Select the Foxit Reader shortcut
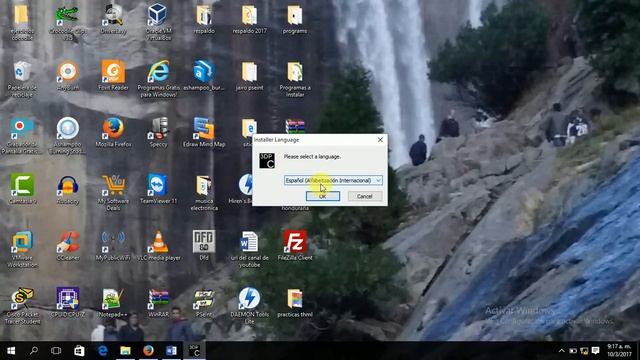This screenshot has width=640, height=360. 113,76
